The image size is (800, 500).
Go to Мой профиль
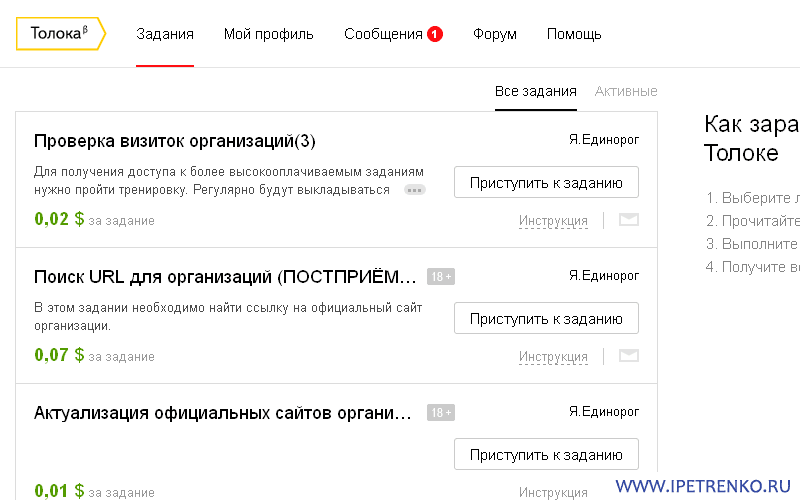(268, 34)
